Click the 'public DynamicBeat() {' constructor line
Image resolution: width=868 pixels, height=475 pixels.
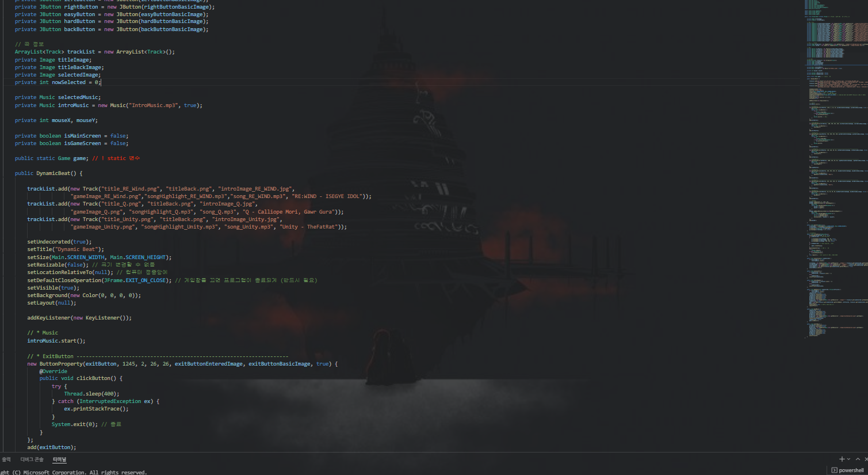click(48, 173)
